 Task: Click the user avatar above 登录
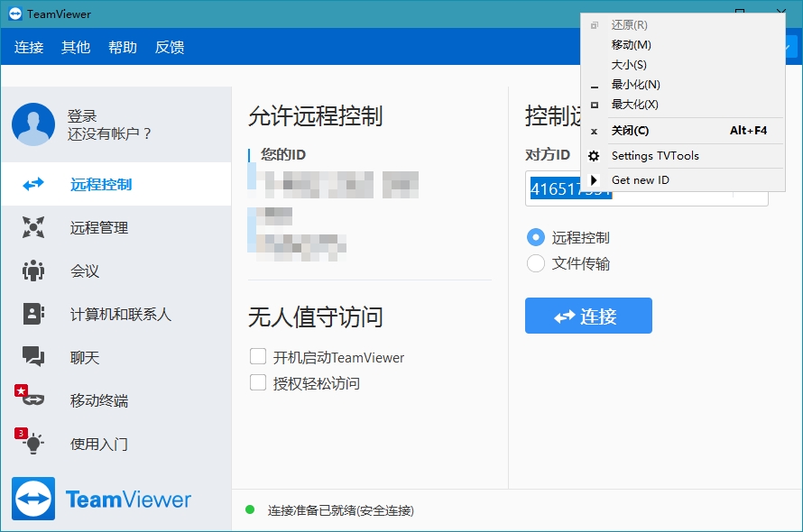click(x=33, y=123)
